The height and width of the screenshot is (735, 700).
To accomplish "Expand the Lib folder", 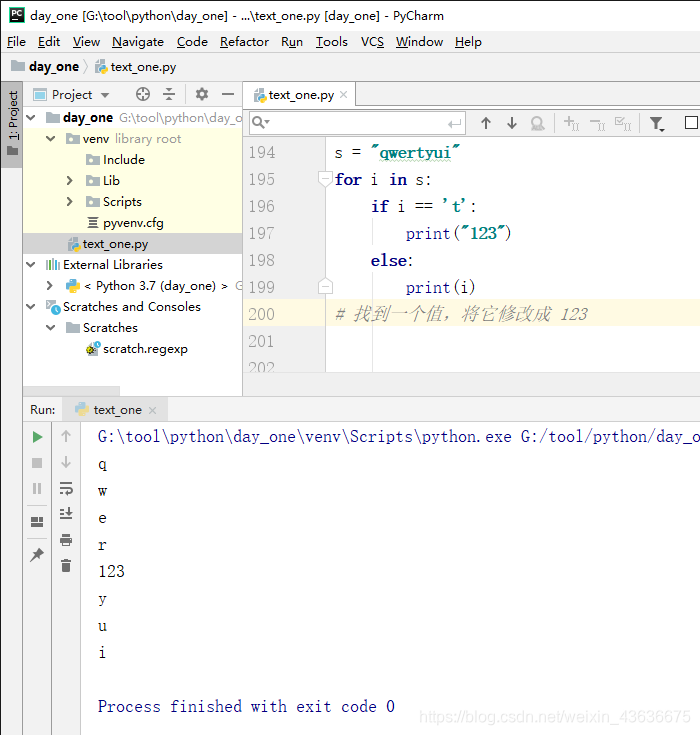I will tap(69, 180).
